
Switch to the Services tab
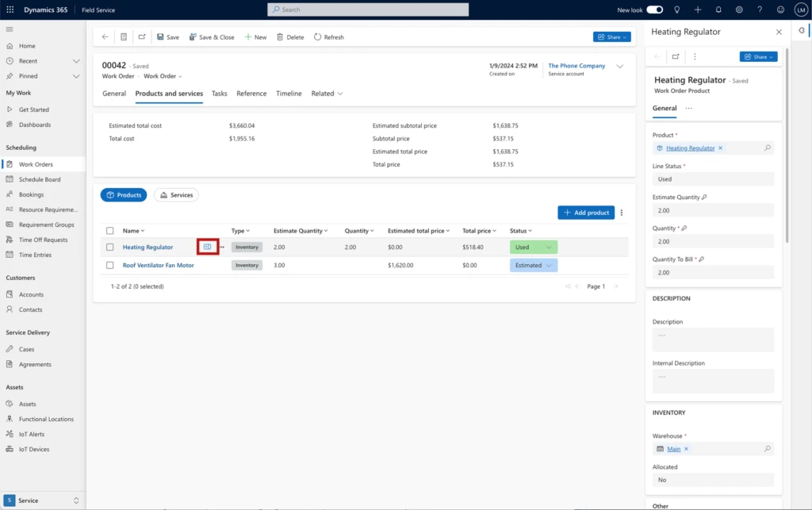(176, 195)
